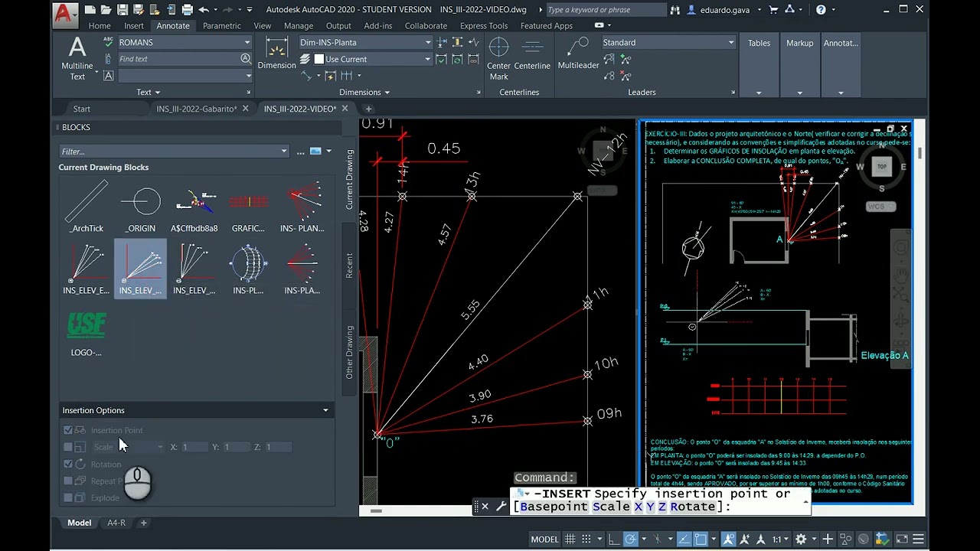Click the Dimension tool icon
This screenshot has height=551, width=980.
pos(276,54)
